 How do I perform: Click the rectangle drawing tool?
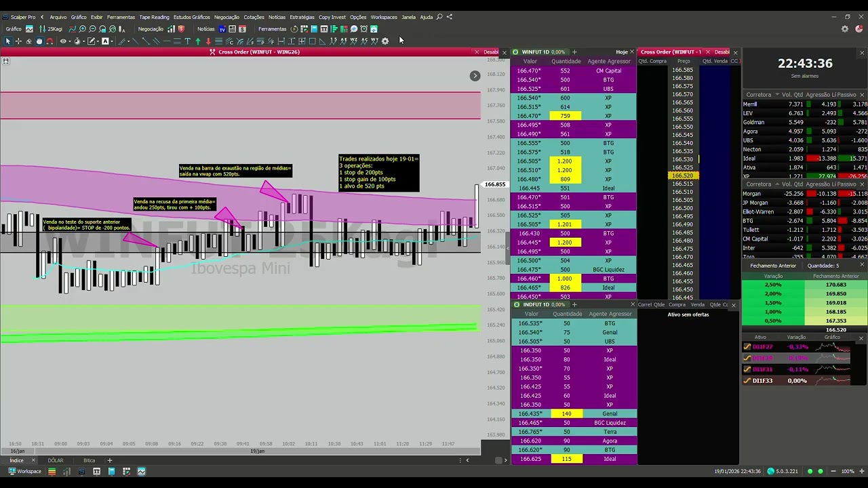click(312, 41)
